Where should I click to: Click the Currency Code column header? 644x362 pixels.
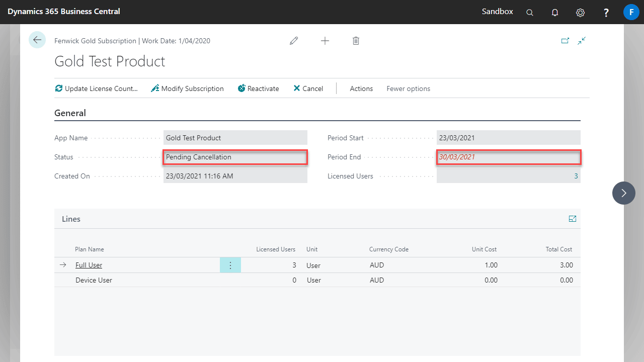click(389, 249)
